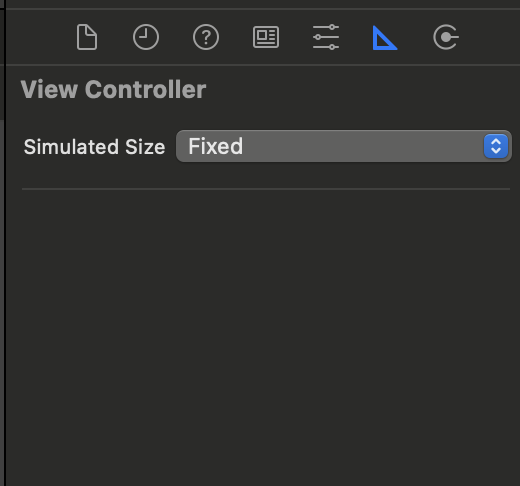Click the View Controller heading
Viewport: 520px width, 486px height.
[x=113, y=89]
